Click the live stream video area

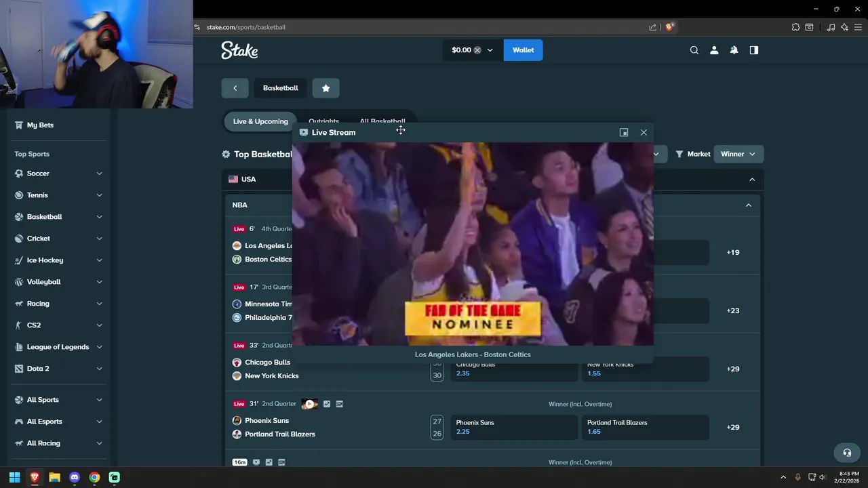point(473,244)
